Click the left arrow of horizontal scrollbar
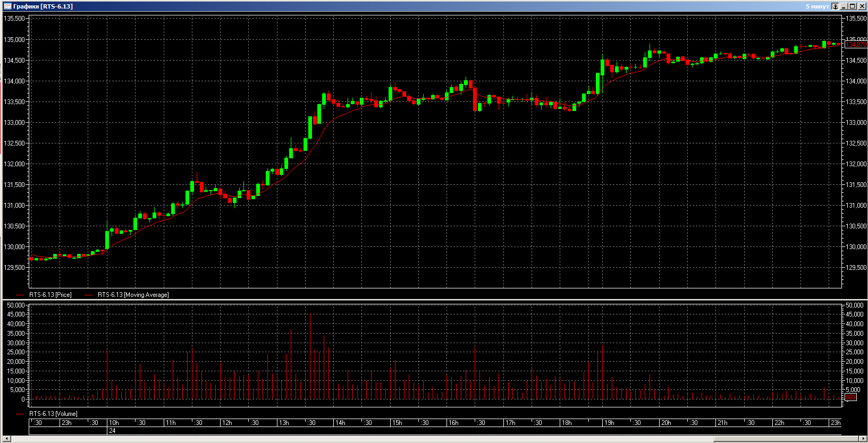Screen dimensions: 868x443 (x=6, y=439)
